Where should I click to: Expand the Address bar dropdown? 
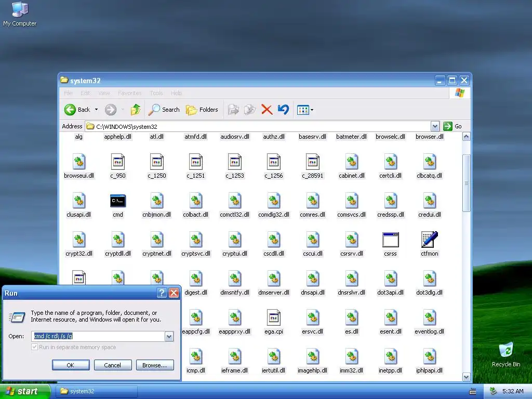pyautogui.click(x=435, y=126)
